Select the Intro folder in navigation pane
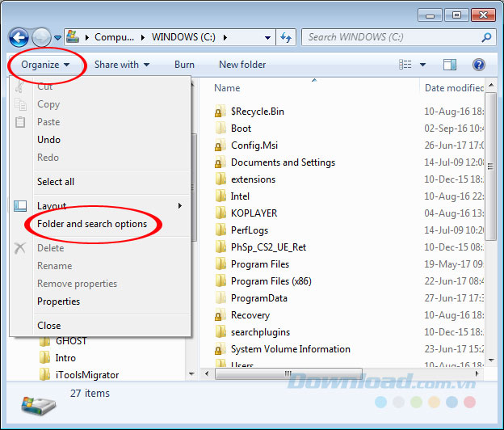The height and width of the screenshot is (430, 504). click(x=65, y=358)
